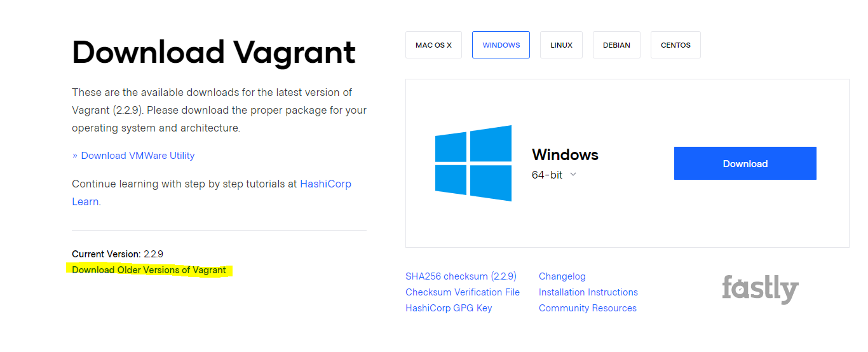Expand the 64-bit architecture dropdown
868x352 pixels.
pyautogui.click(x=554, y=175)
